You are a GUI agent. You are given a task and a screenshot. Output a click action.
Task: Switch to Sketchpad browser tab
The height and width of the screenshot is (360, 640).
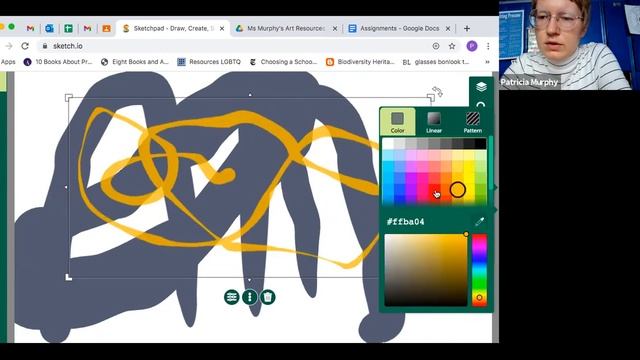pos(173,29)
